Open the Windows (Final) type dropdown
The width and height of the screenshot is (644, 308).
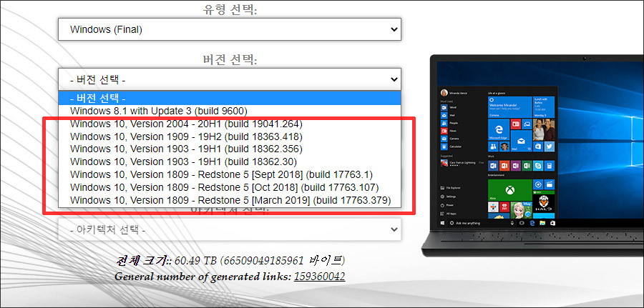(x=229, y=29)
